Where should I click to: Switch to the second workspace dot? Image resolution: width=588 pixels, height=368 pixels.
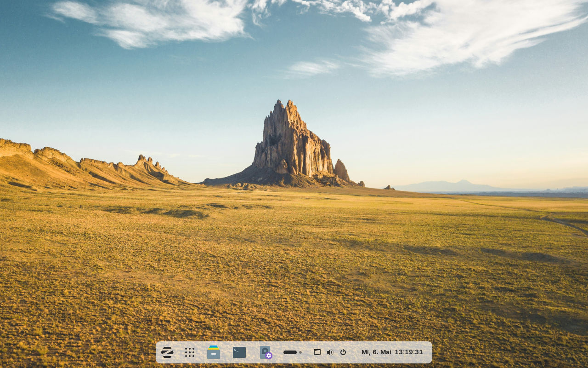coord(300,352)
